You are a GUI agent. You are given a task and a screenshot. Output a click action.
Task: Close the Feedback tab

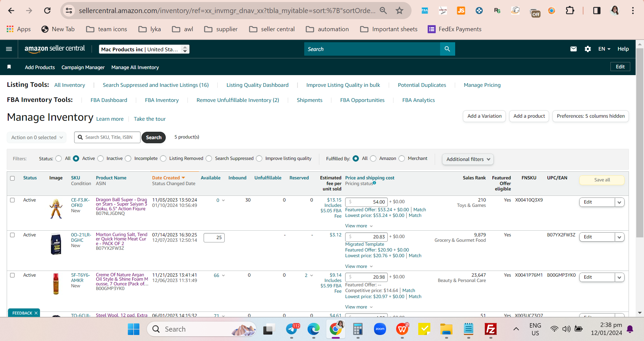pyautogui.click(x=36, y=313)
